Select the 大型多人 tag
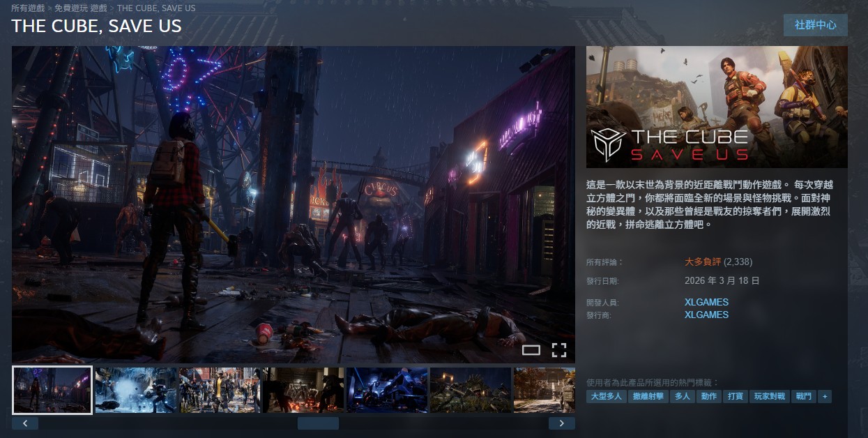 [605, 396]
